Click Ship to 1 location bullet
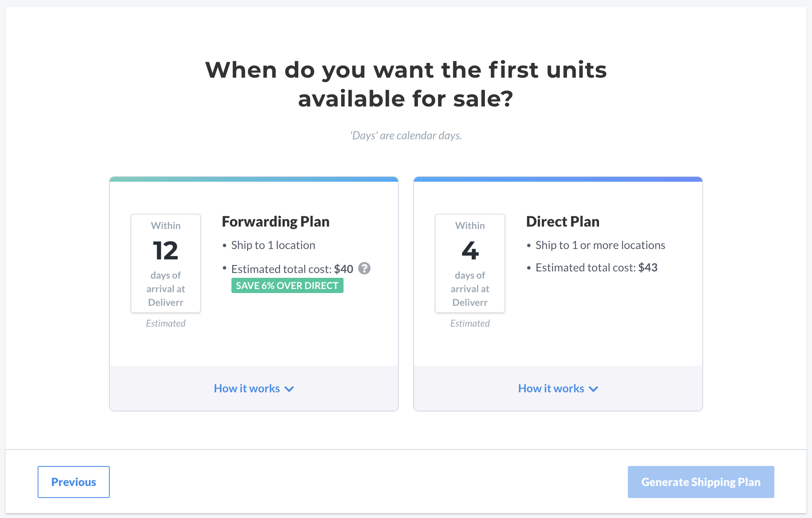Screen dimensions: 812x518 coord(273,245)
